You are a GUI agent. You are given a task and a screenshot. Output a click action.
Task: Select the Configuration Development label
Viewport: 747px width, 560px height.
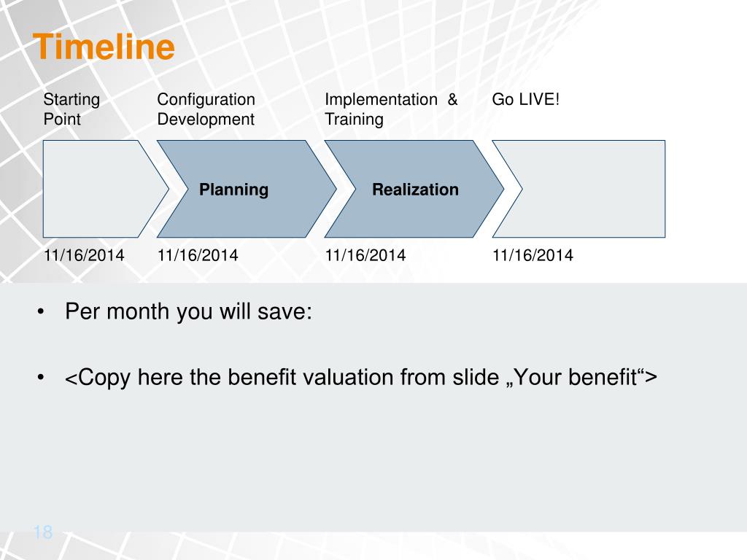point(206,109)
